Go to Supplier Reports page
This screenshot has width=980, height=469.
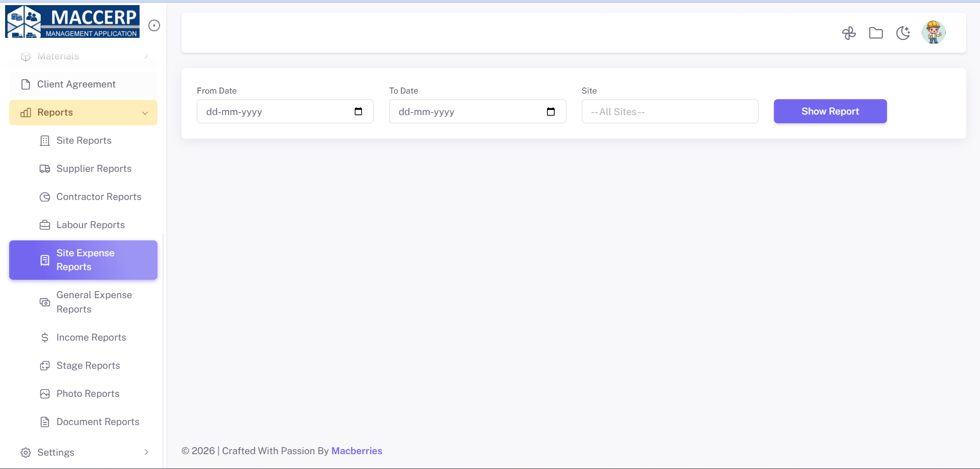[x=94, y=169]
